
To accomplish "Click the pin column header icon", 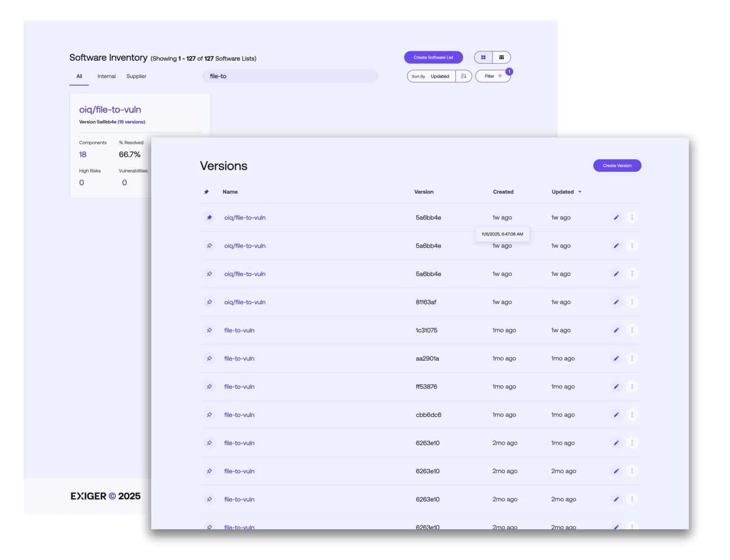I will [x=206, y=192].
